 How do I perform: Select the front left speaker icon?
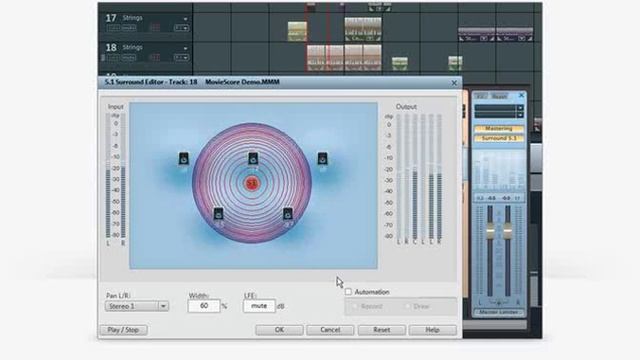coord(184,158)
